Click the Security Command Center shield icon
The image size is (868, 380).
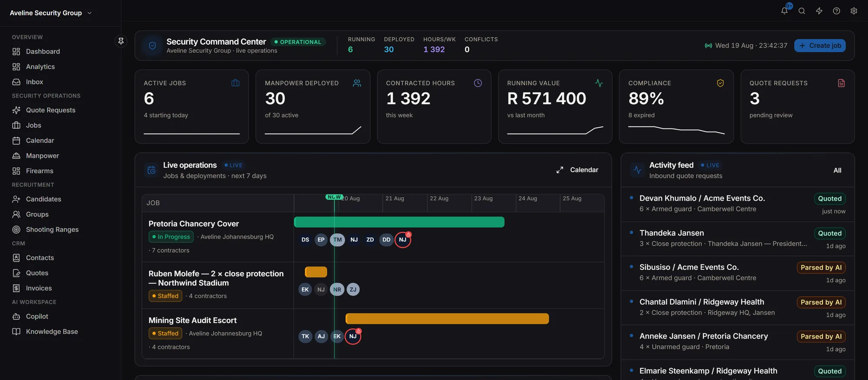(x=152, y=46)
